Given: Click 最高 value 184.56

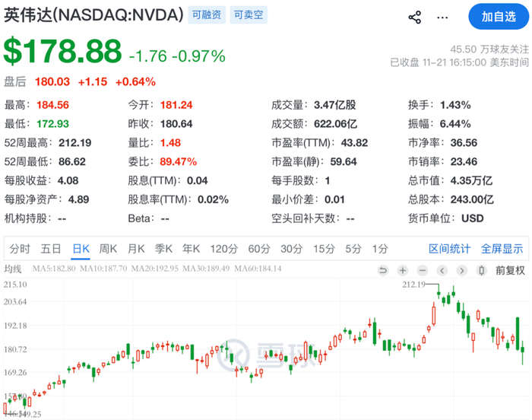Looking at the screenshot, I should 52,105.
